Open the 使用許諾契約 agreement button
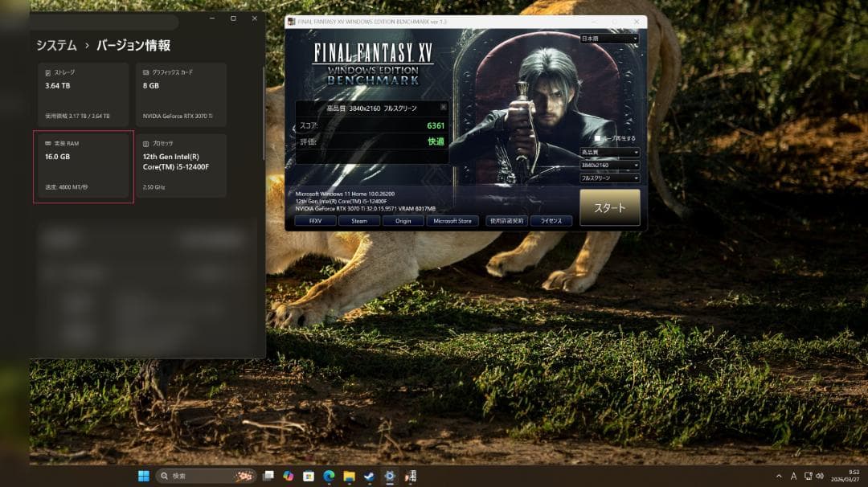 506,221
